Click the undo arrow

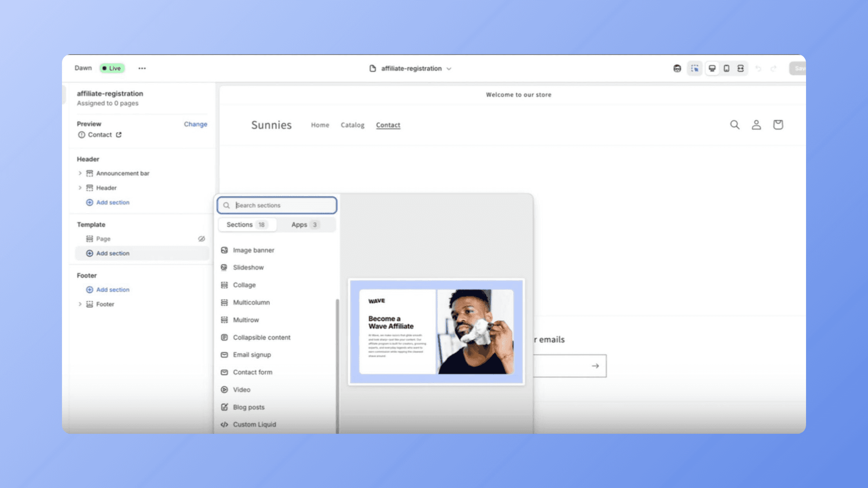[759, 69]
